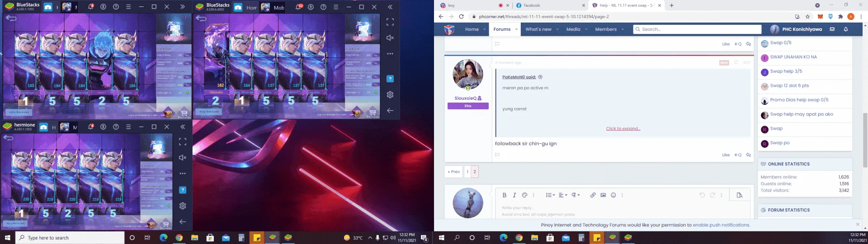Open SiouxsieQ's avatar thumbnail
The image size is (868, 244).
(x=468, y=75)
